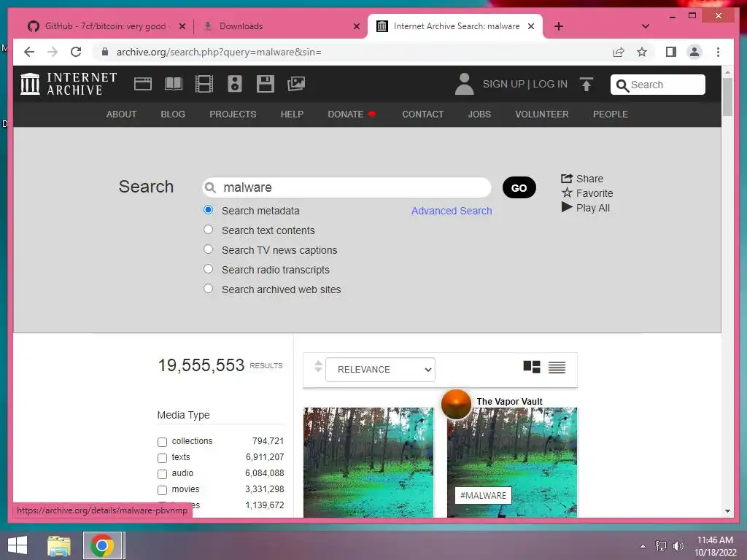The image size is (747, 560).
Task: Open the Texts book icon
Action: (174, 84)
